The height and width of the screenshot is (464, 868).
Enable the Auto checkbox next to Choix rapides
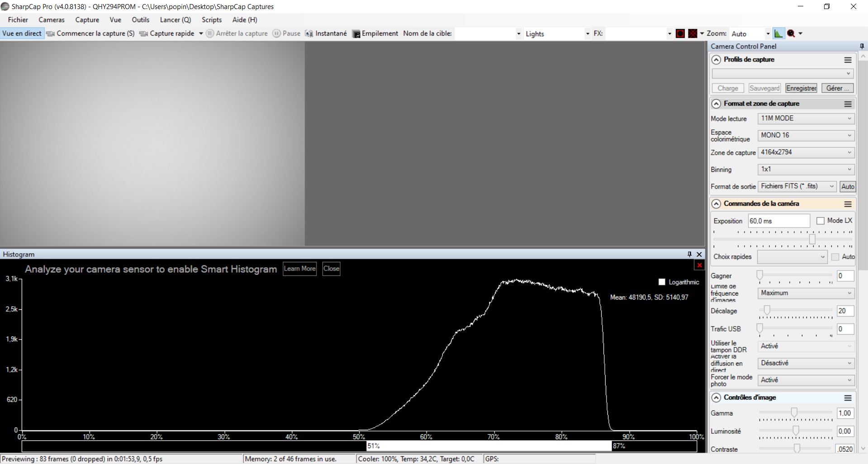(835, 257)
